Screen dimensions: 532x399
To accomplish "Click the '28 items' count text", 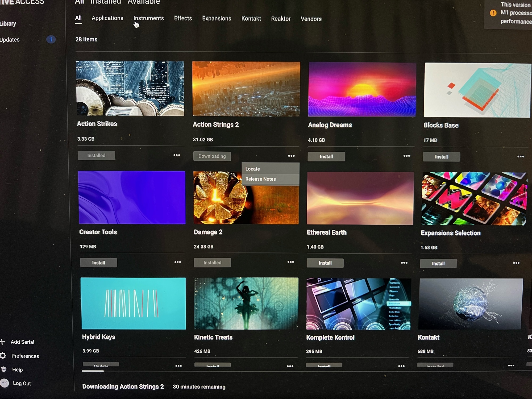I will pyautogui.click(x=86, y=39).
